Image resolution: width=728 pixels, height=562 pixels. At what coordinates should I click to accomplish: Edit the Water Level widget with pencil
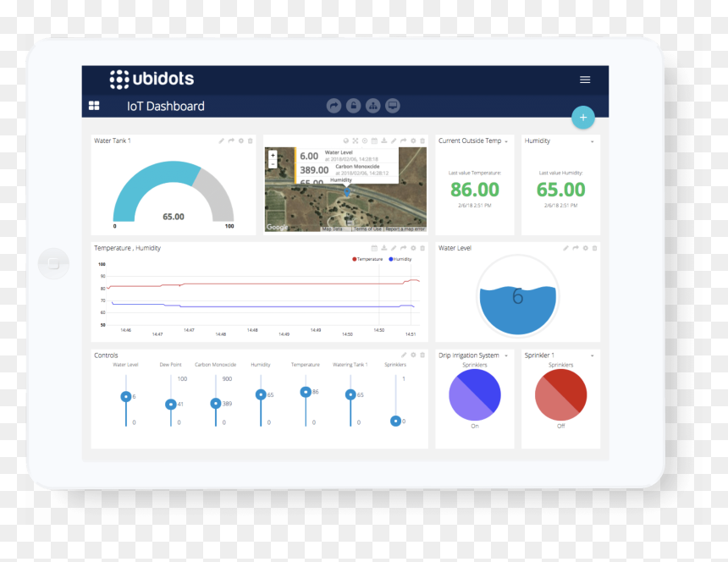point(566,248)
